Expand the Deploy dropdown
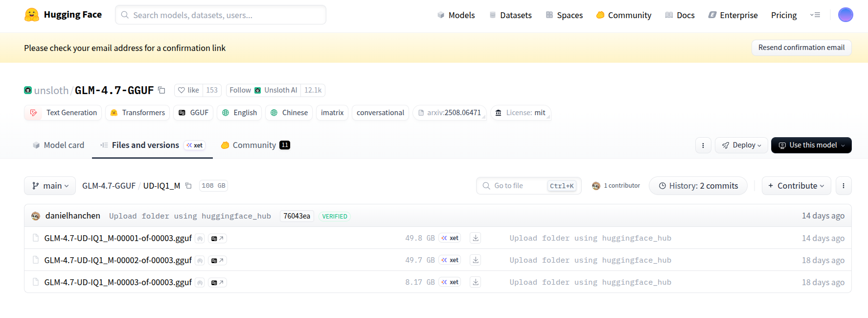 click(741, 145)
